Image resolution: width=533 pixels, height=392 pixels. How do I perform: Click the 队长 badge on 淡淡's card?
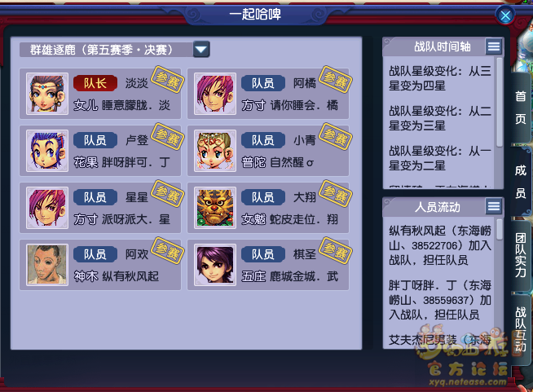(95, 83)
